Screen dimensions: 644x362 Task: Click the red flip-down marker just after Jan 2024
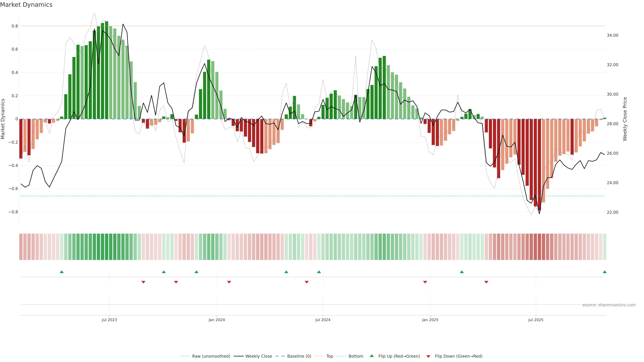coord(229,282)
